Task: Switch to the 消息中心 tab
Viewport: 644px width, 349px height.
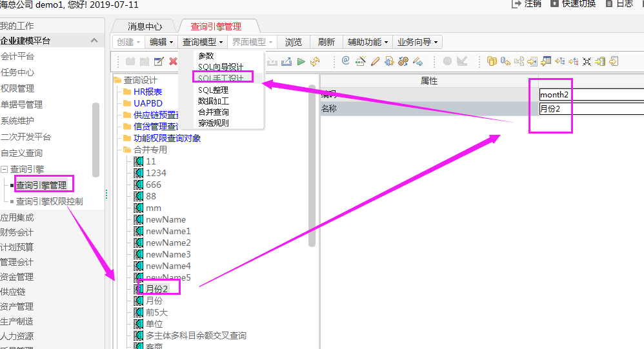Action: click(x=145, y=26)
